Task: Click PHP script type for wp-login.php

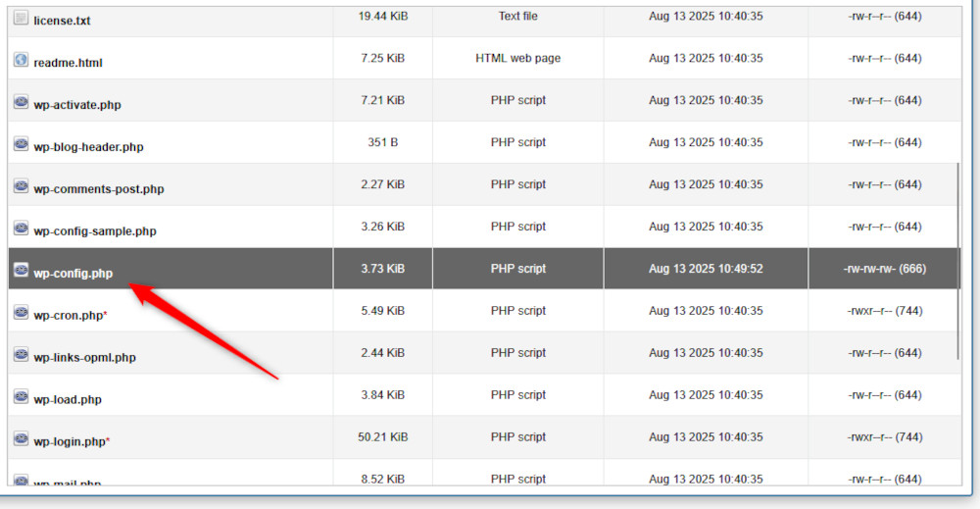Action: pyautogui.click(x=518, y=437)
